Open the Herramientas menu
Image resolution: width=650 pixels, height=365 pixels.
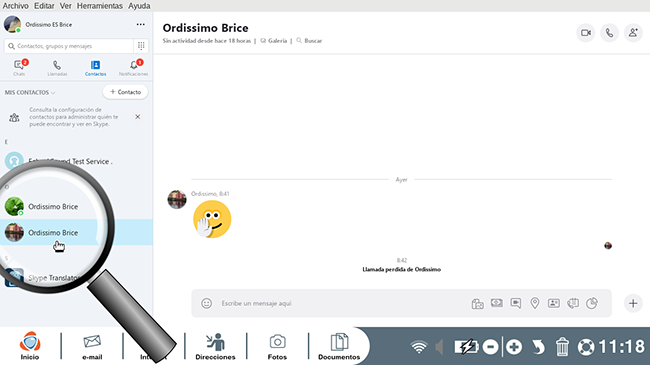[x=99, y=6]
